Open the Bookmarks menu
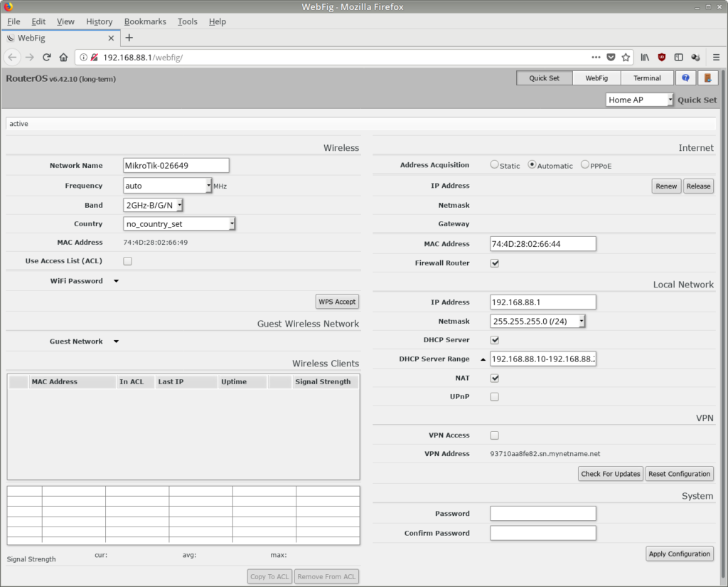Viewport: 728px width, 587px height. (x=145, y=21)
